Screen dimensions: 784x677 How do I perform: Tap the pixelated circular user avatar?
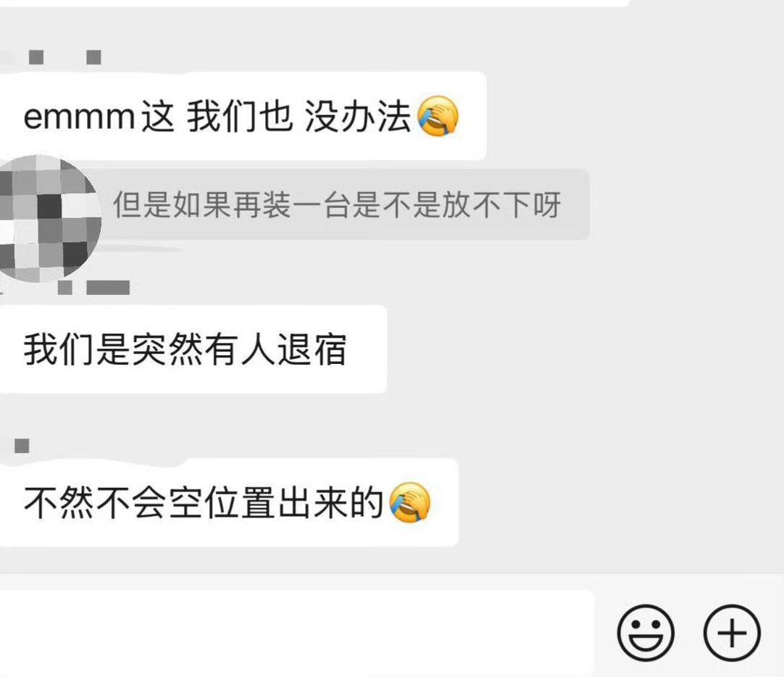[x=49, y=218]
